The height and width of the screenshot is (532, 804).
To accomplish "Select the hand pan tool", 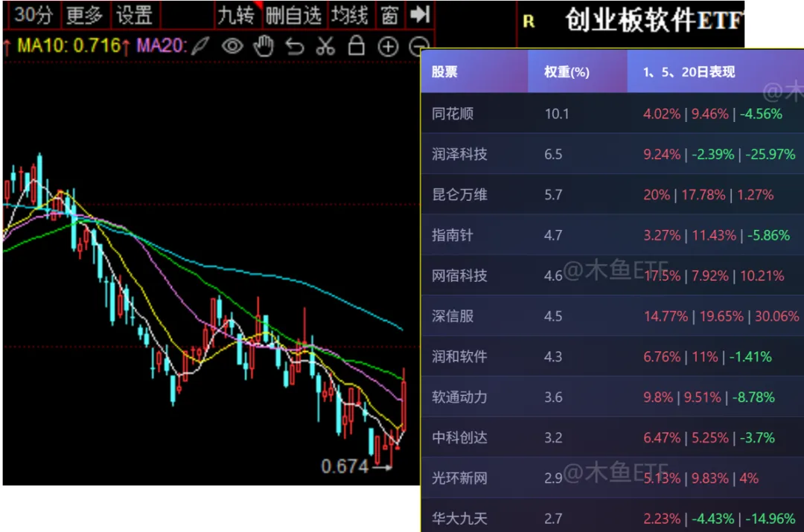I will click(x=264, y=46).
